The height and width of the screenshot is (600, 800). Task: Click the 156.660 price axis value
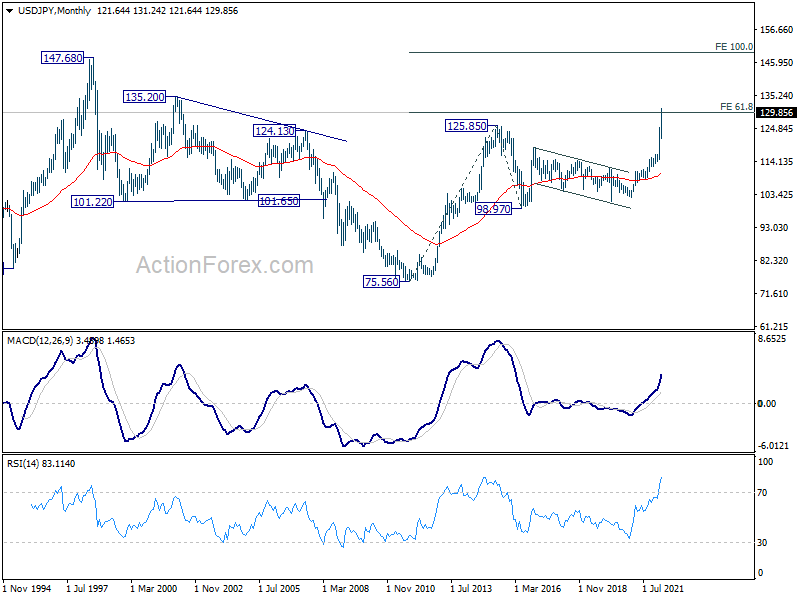pyautogui.click(x=777, y=30)
